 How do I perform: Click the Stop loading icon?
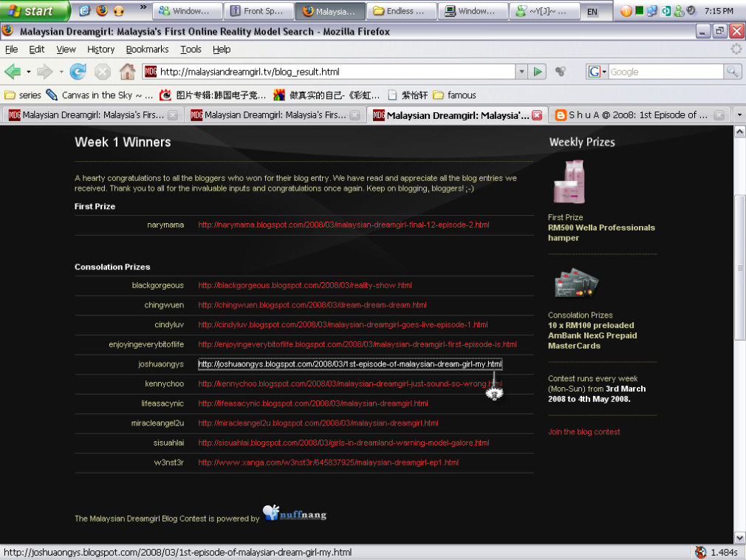click(102, 72)
